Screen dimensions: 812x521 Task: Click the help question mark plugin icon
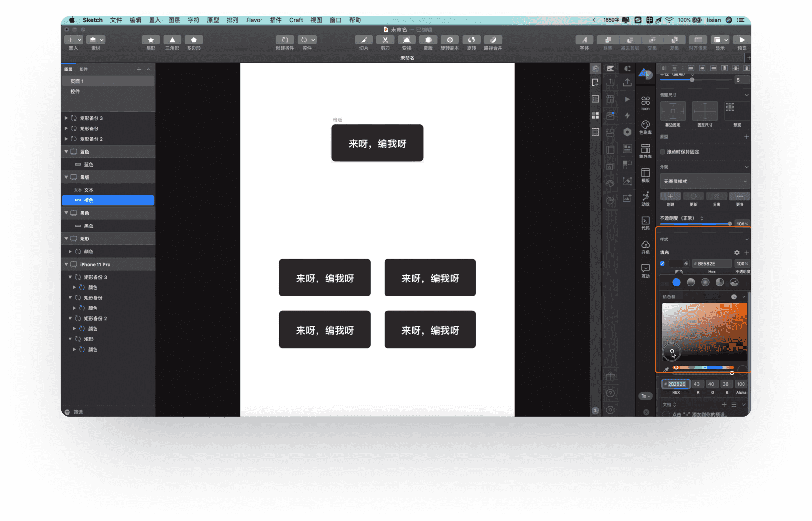610,394
